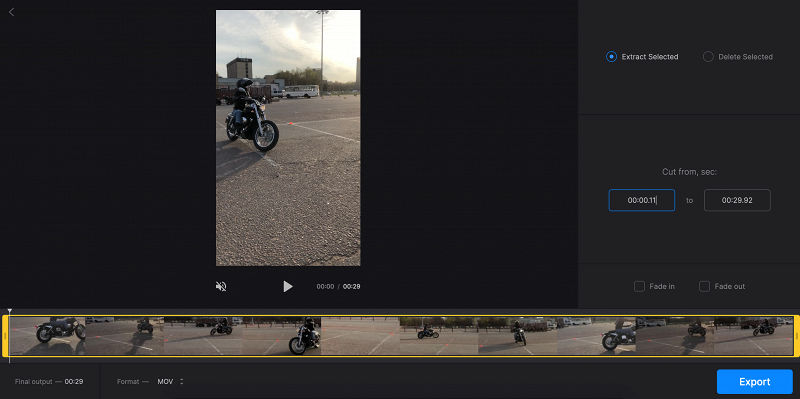Screen dimensions: 800x399
Task: Play the video preview
Action: (x=288, y=286)
